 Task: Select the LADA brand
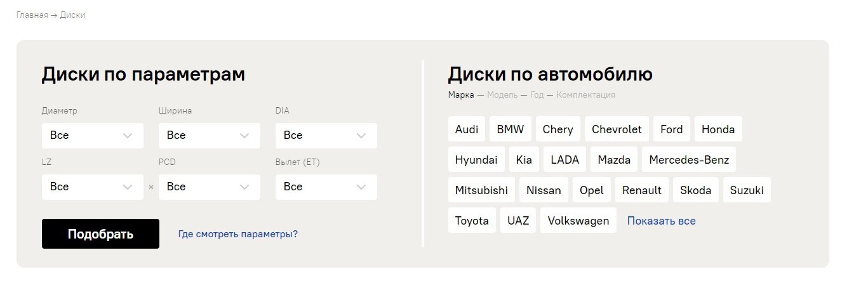coord(565,160)
